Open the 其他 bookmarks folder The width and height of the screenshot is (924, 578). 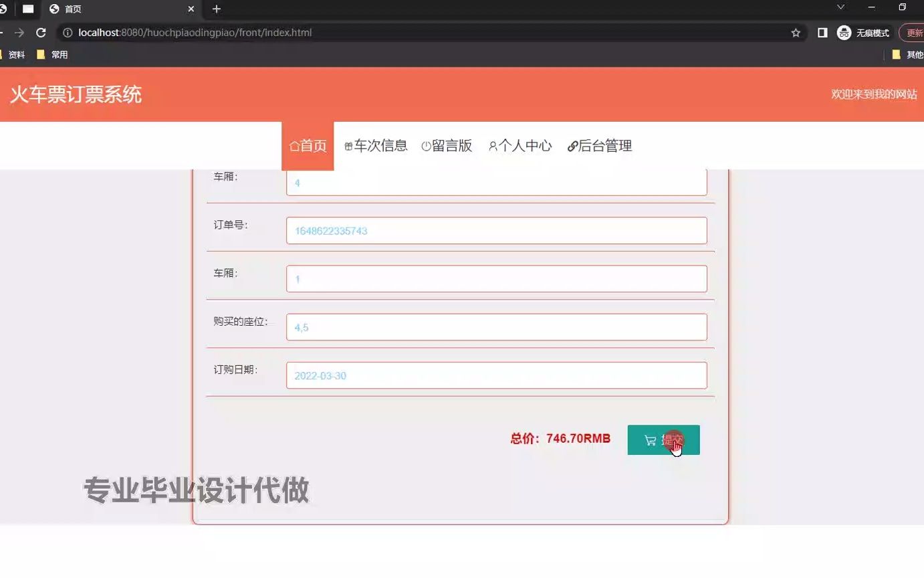pos(908,55)
